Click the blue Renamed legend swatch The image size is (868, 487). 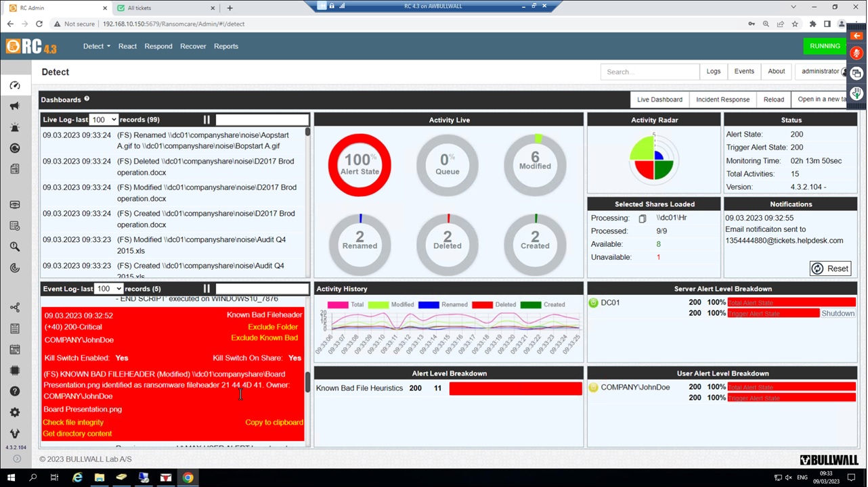[428, 304]
